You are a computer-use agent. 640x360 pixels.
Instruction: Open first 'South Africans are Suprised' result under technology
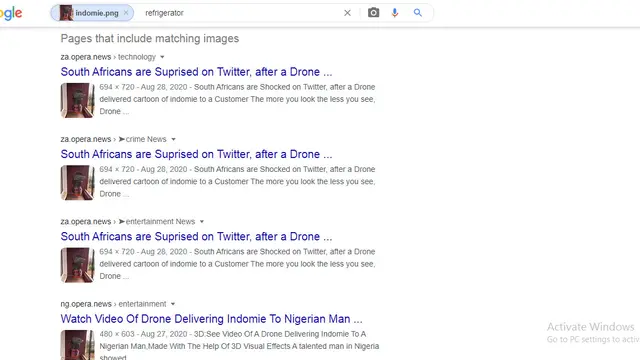196,72
